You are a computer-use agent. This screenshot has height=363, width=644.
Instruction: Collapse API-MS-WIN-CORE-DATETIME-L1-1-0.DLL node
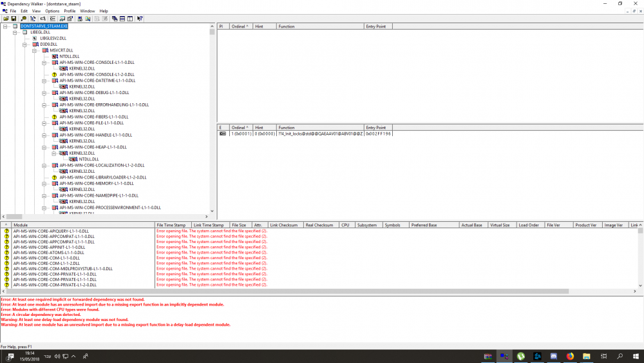coord(44,81)
